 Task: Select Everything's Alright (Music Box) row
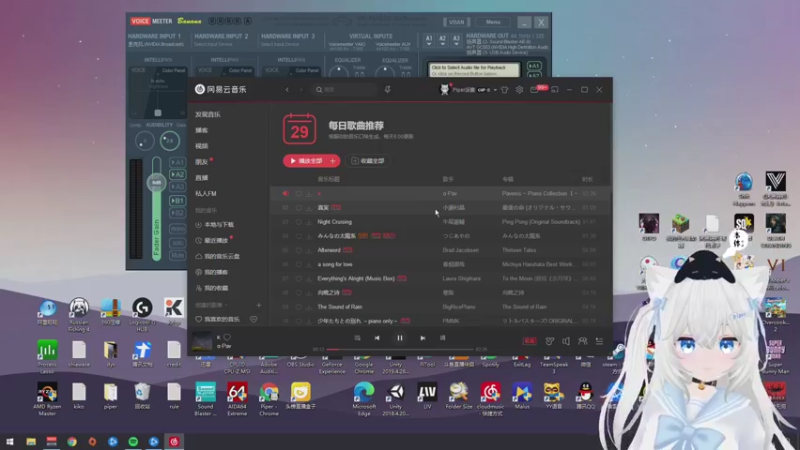(x=441, y=279)
